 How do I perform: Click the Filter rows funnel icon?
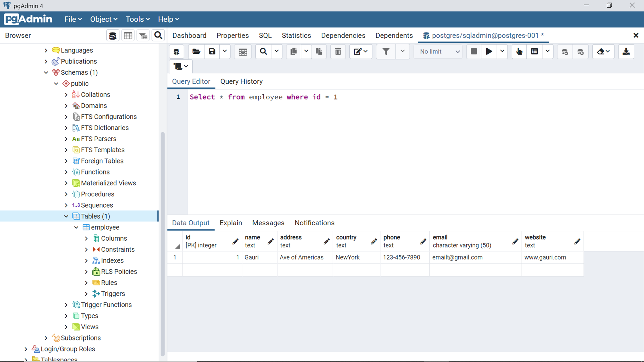coord(386,51)
